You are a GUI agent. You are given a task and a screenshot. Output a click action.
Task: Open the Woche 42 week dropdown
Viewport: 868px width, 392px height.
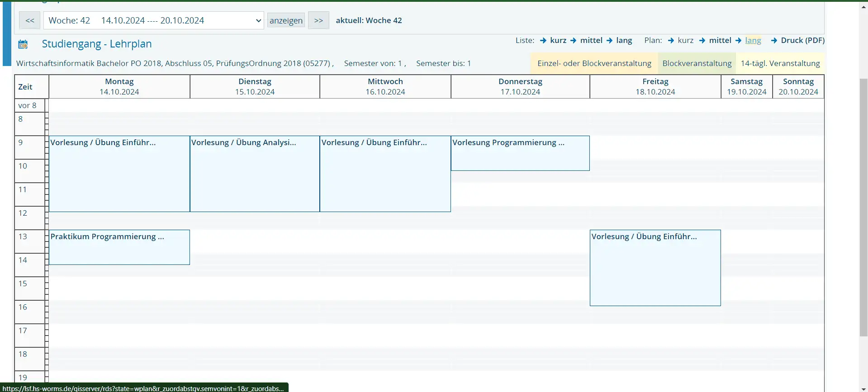153,20
